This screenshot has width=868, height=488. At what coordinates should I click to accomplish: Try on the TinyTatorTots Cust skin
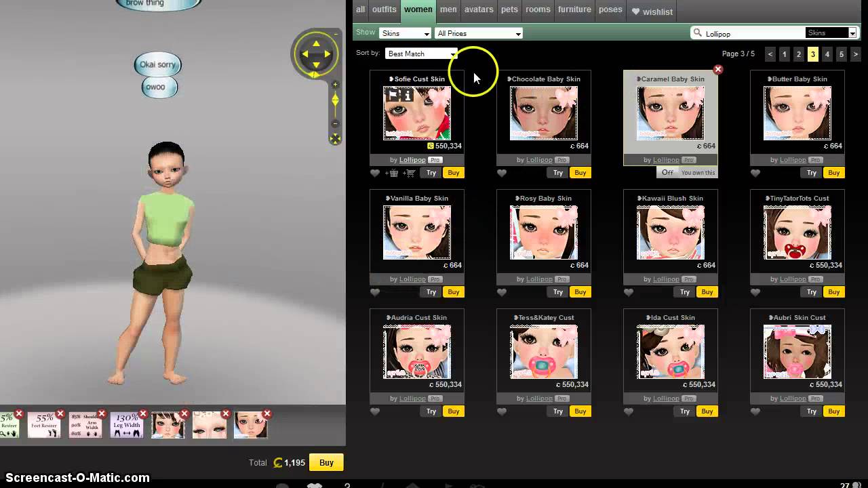click(812, 292)
